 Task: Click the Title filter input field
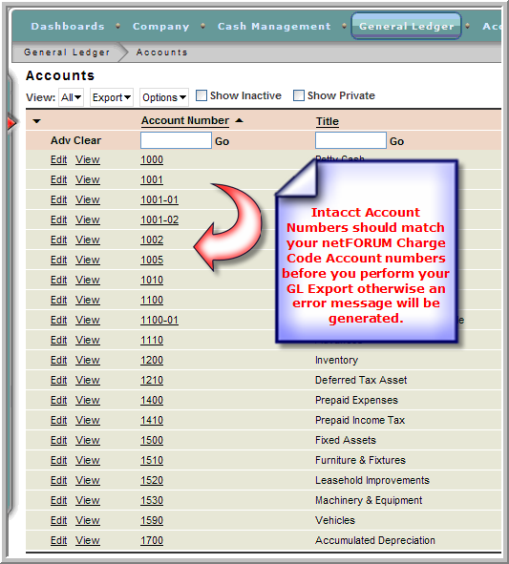click(351, 140)
